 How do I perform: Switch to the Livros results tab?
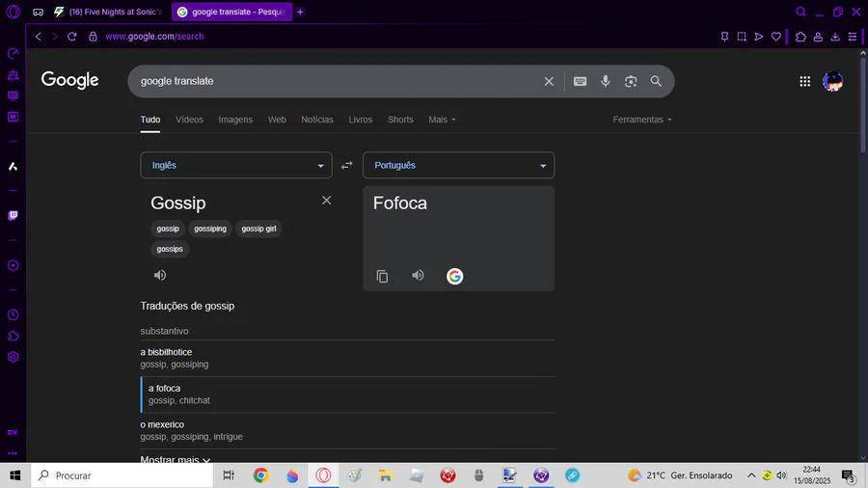tap(361, 120)
